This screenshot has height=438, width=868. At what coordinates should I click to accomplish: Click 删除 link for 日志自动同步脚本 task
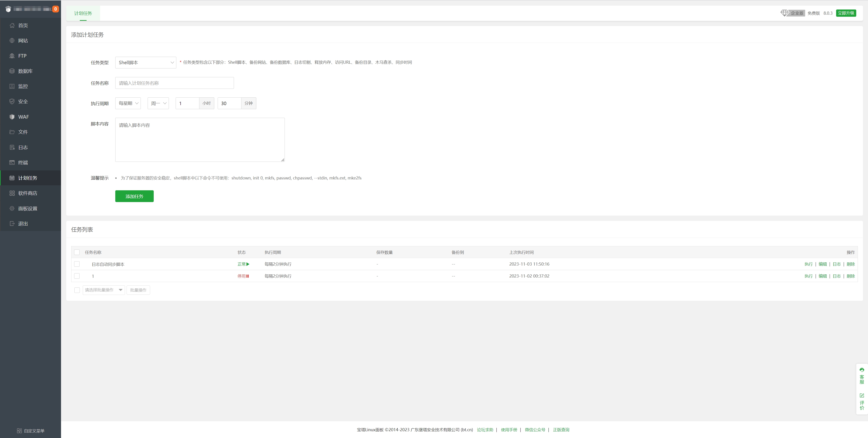click(x=850, y=264)
